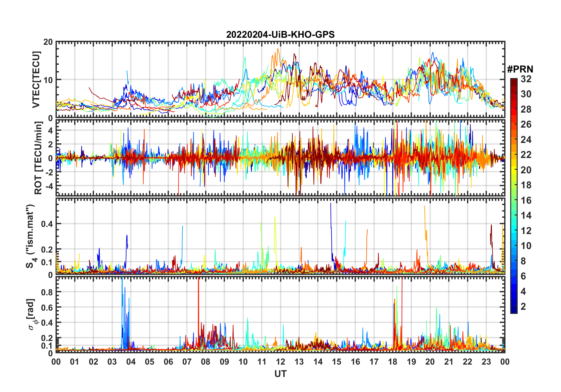Click colorbar tick label 2
Screen dimensions: 561x392
[x=523, y=307]
